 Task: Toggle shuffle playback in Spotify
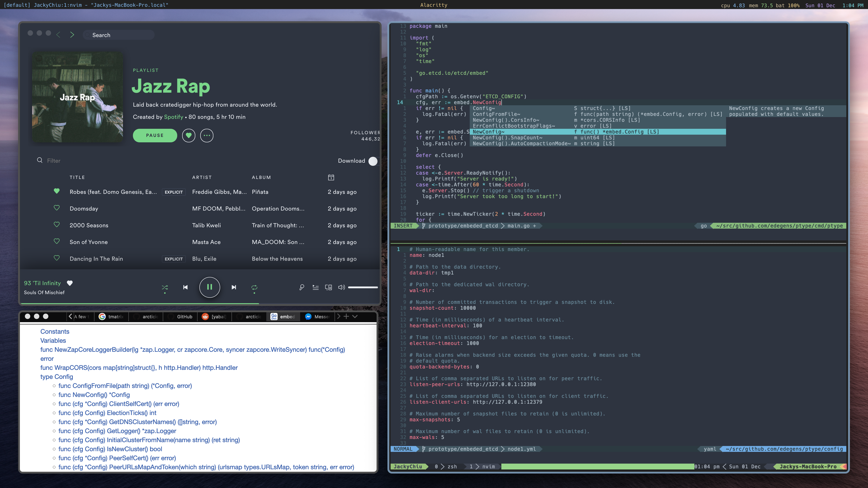(165, 287)
